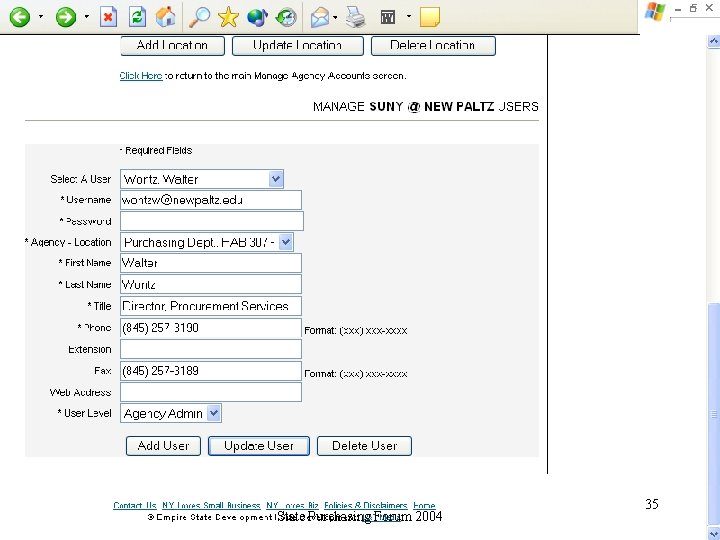Click the Windows flag logo

655,12
